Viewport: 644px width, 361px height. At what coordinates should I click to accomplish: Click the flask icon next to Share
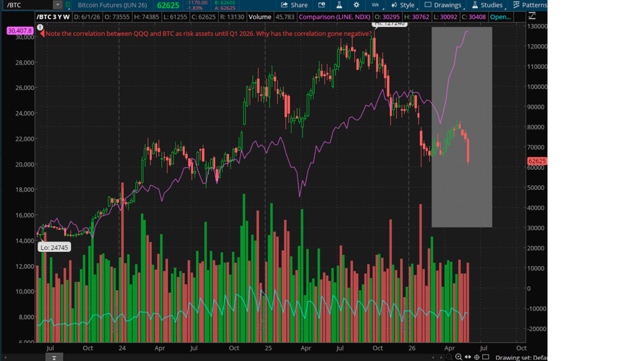[339, 5]
